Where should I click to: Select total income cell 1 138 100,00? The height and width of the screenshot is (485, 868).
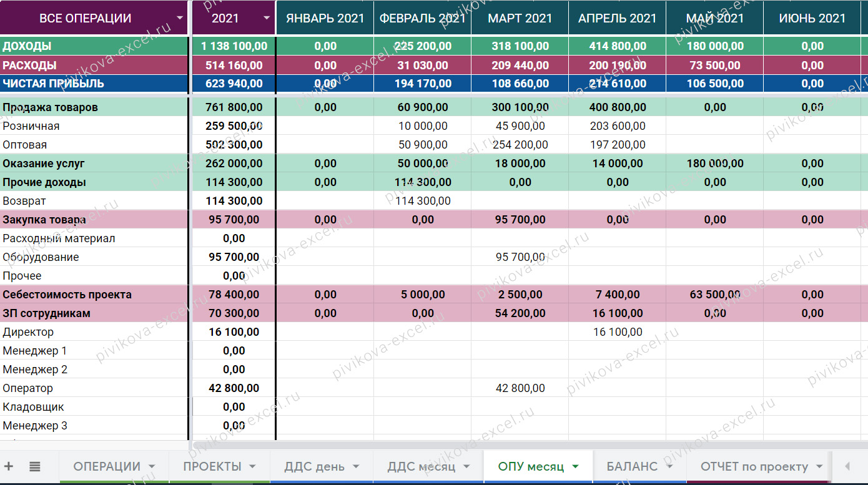tap(234, 46)
